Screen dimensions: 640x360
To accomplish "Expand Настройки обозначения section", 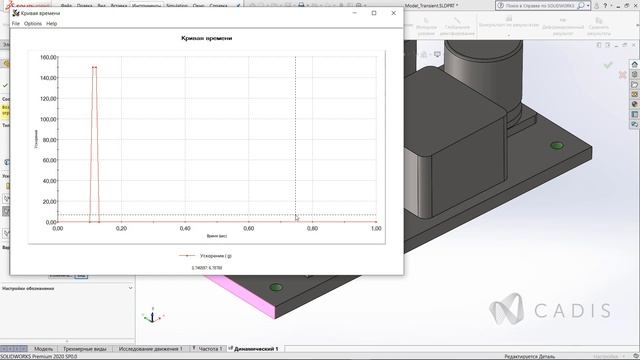I will [x=130, y=288].
